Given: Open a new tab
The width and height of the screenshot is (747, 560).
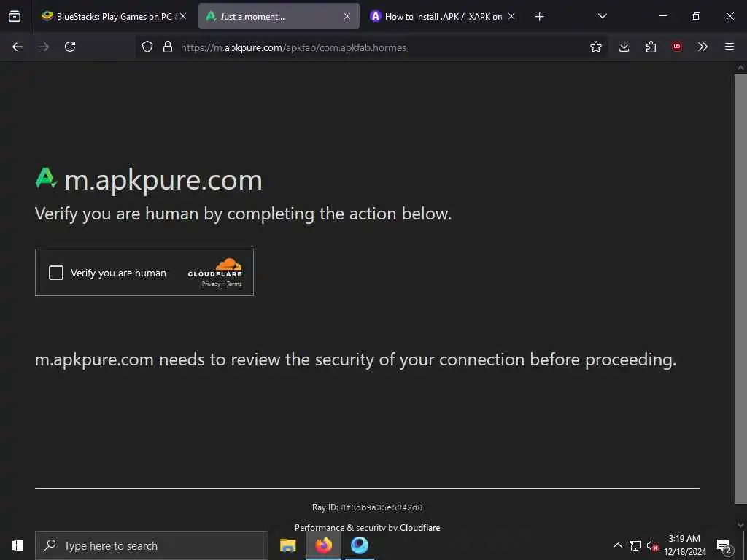Looking at the screenshot, I should pyautogui.click(x=539, y=17).
